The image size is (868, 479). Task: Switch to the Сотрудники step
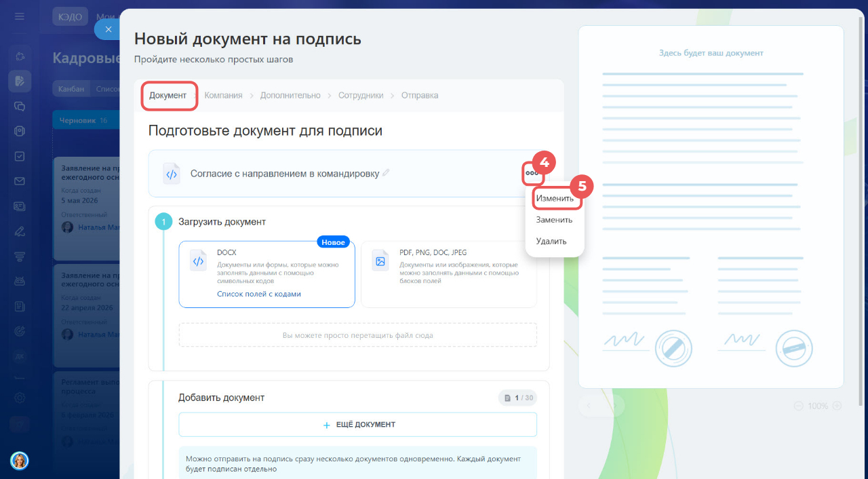tap(361, 96)
